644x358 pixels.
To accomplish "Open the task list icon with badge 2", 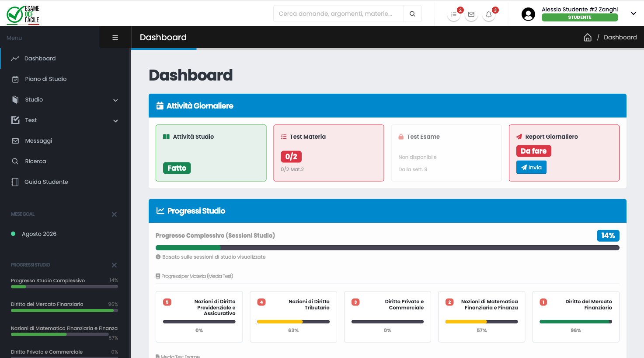I will [x=453, y=14].
